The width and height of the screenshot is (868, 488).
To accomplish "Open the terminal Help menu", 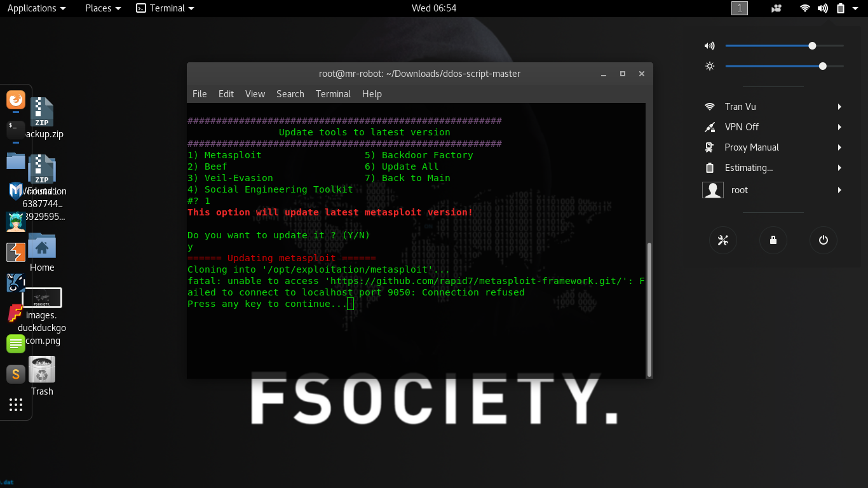I will (372, 93).
